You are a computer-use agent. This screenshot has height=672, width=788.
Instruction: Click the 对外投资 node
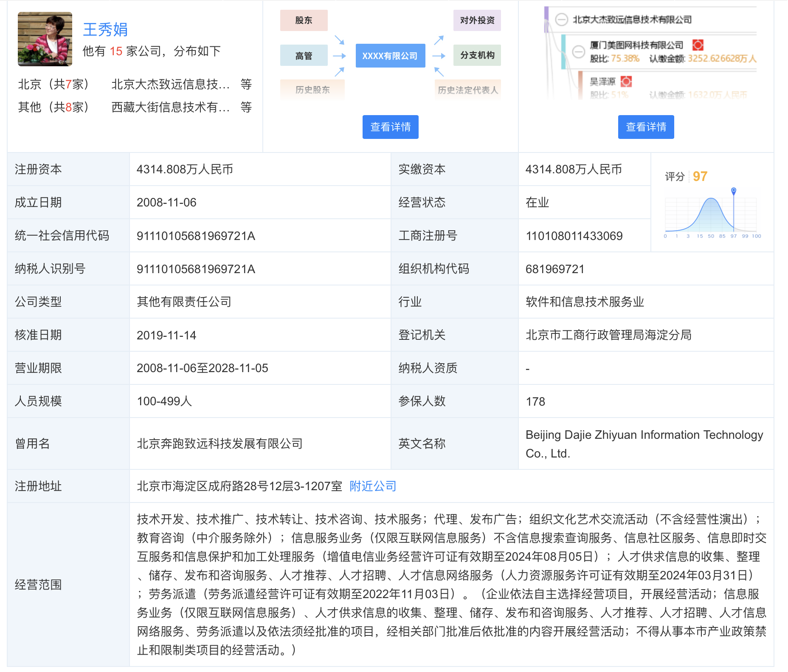(x=477, y=20)
